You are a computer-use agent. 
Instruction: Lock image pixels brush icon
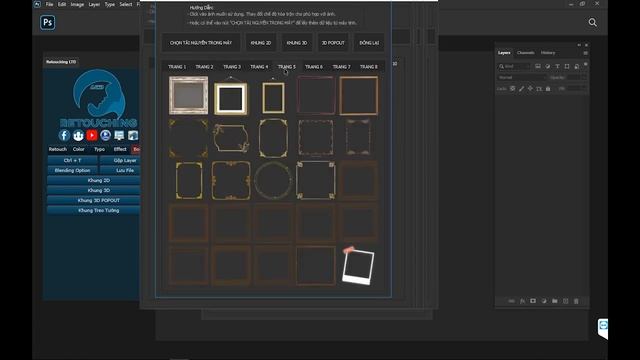522,89
